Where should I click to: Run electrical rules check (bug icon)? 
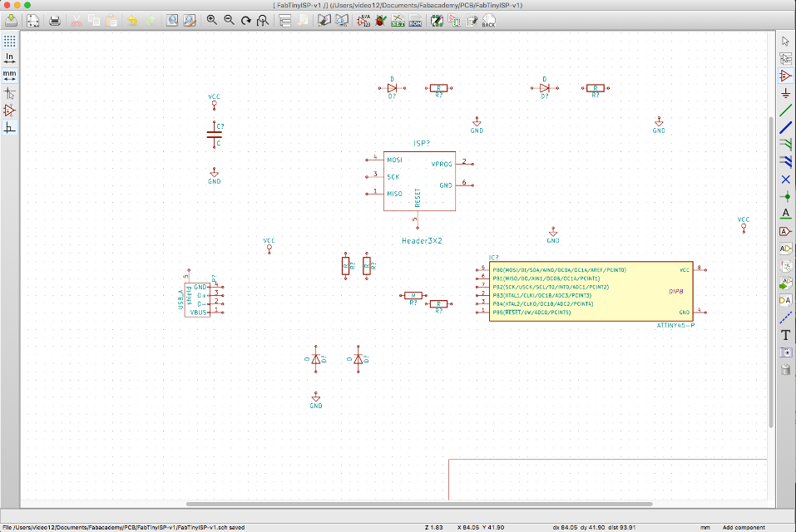pyautogui.click(x=381, y=20)
